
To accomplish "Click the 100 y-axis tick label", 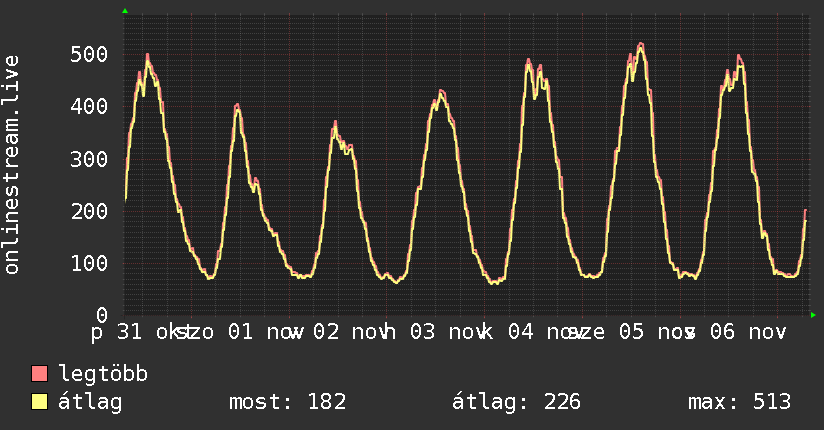I will (89, 263).
